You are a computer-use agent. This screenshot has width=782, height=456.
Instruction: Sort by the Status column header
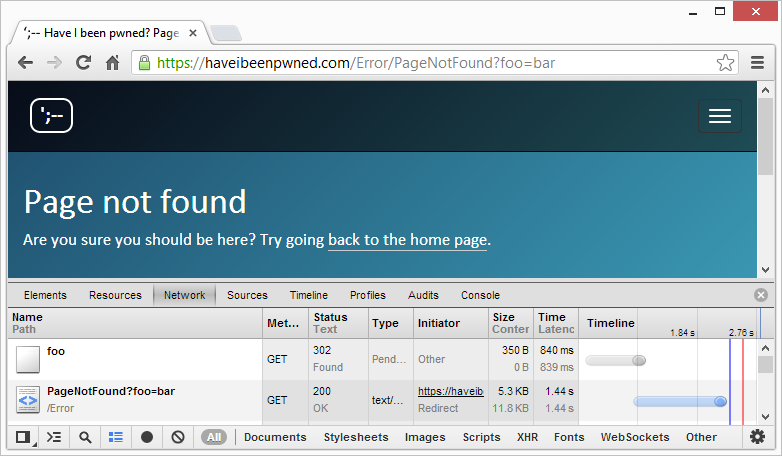pyautogui.click(x=339, y=323)
